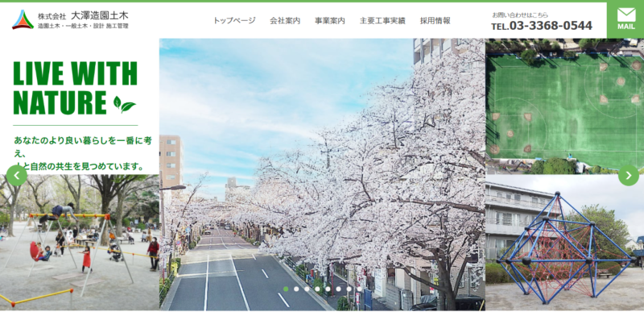Jump to the last carousel dot
This screenshot has height=312, width=644.
pos(359,289)
